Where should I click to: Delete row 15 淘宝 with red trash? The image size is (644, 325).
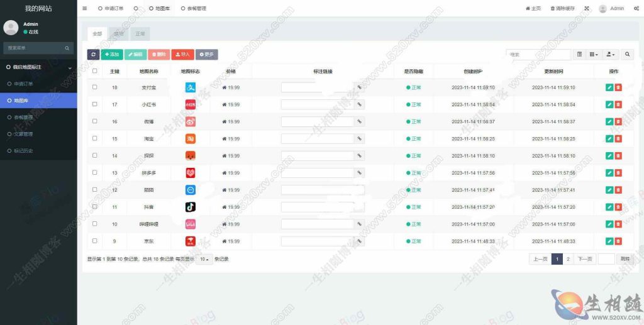(618, 139)
